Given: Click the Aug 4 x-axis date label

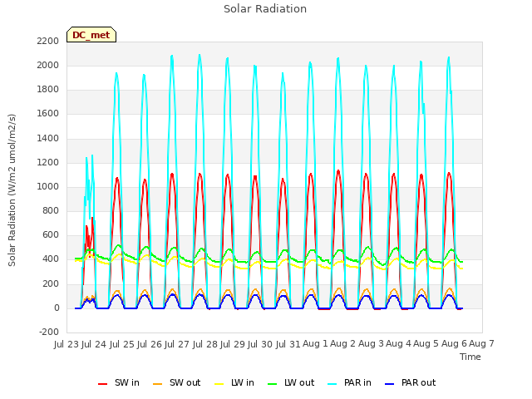Looking at the screenshot, I should 398,344.
